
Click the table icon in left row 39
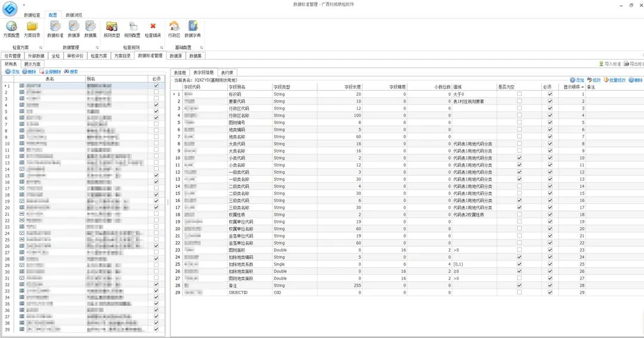tap(22, 329)
